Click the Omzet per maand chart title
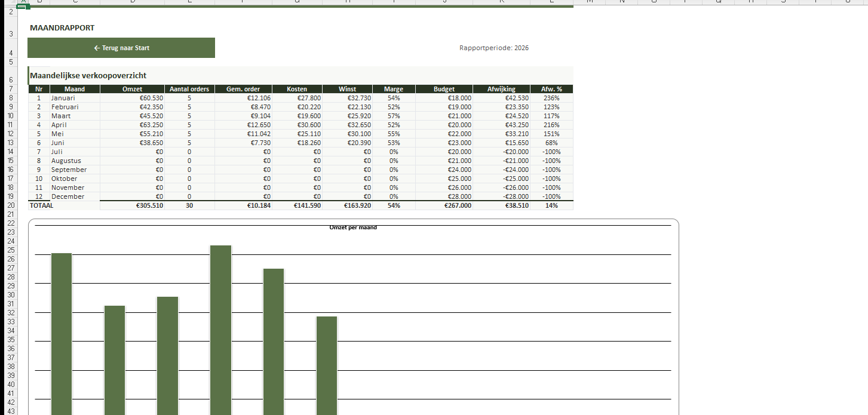Image resolution: width=868 pixels, height=415 pixels. click(x=353, y=228)
